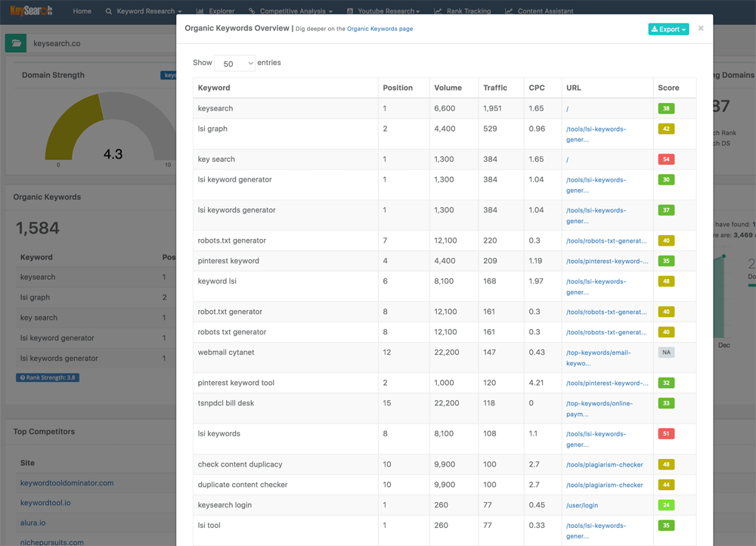
Task: Click 'key search' in the background Organic Keywords list
Action: click(39, 318)
